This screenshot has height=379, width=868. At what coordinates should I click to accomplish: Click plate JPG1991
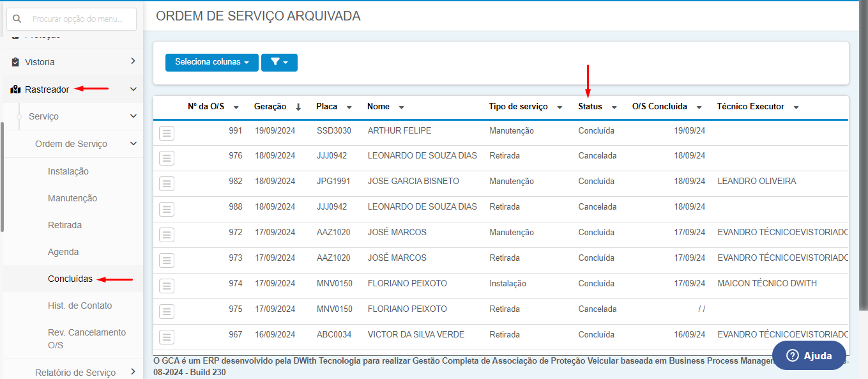(x=333, y=182)
